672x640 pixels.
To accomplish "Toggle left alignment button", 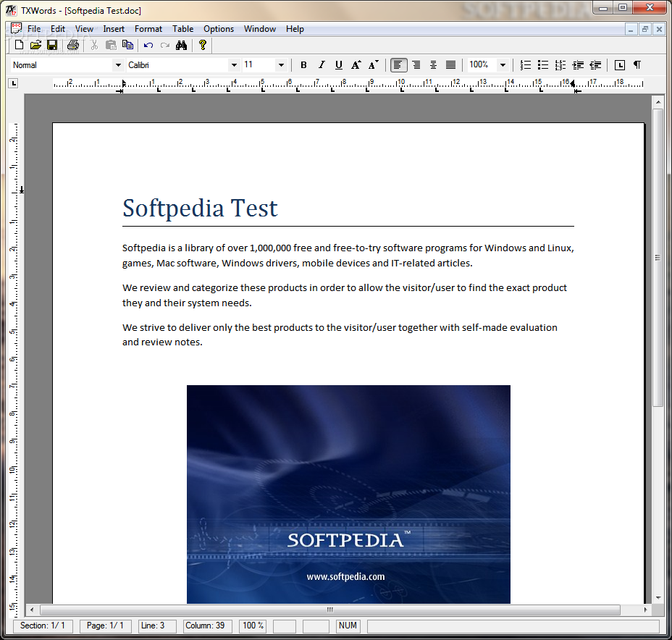I will point(398,65).
